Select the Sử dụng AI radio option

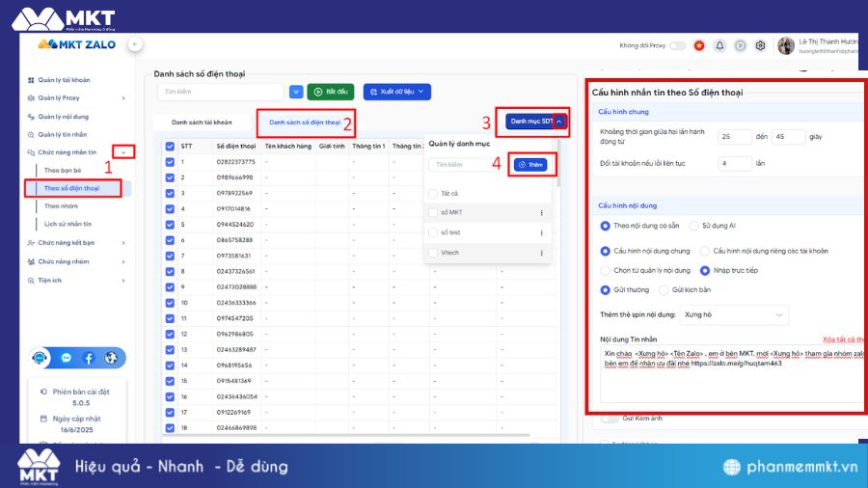click(693, 226)
